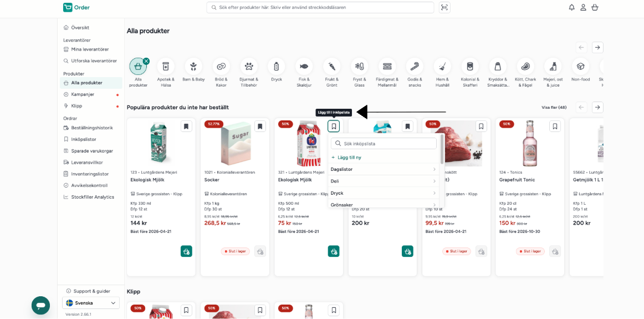Open Kampanjer in the sidebar
Viewport: 644px width, 319px height.
[83, 94]
